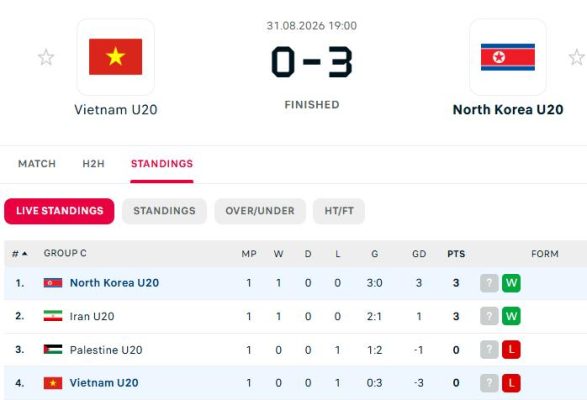Click the Vietnam flag icon in the table row
The width and height of the screenshot is (587, 400).
(53, 383)
